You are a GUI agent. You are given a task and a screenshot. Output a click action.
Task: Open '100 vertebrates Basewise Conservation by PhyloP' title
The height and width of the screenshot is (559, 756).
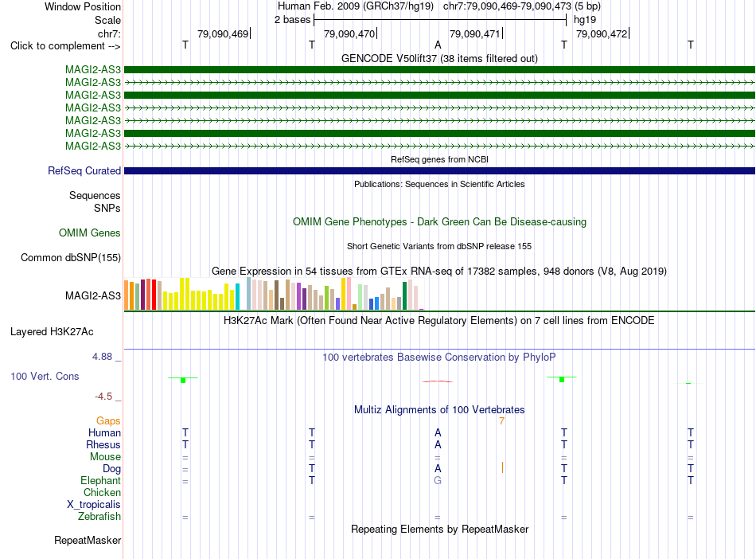point(439,358)
